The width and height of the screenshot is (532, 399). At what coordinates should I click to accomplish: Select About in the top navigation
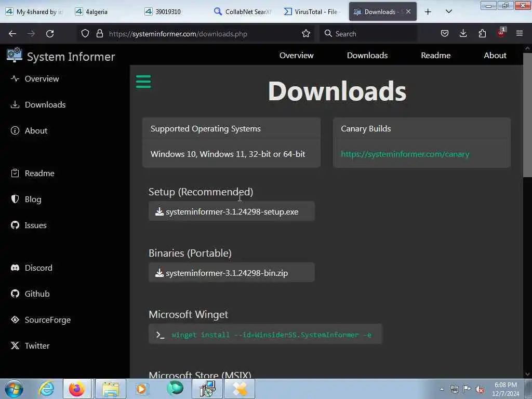(x=495, y=55)
